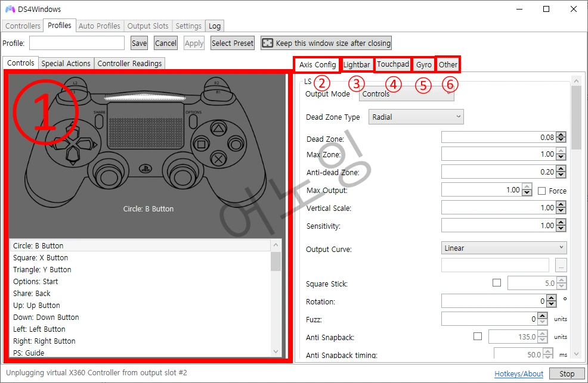Enable the Force checkbox for Max Output
The width and height of the screenshot is (588, 383).
541,191
